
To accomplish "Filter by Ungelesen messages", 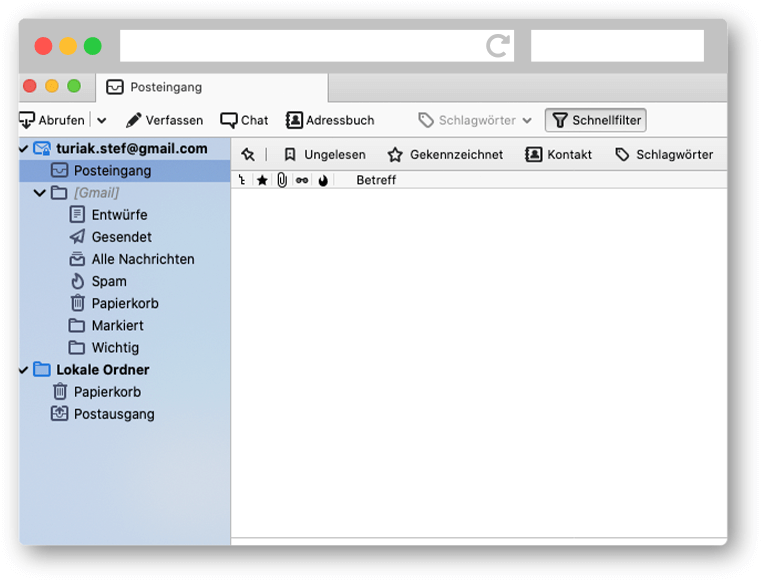I will pyautogui.click(x=325, y=155).
